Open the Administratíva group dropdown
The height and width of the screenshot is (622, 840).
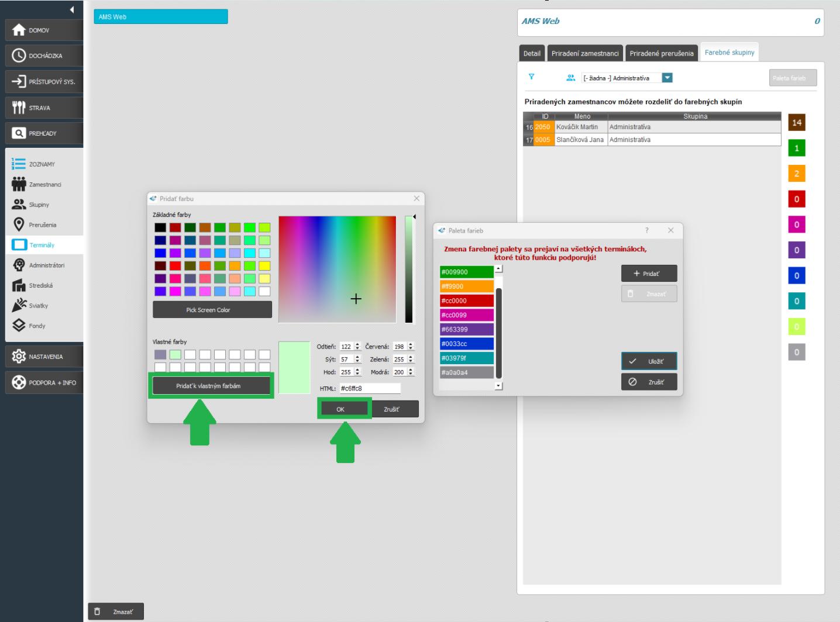click(667, 78)
